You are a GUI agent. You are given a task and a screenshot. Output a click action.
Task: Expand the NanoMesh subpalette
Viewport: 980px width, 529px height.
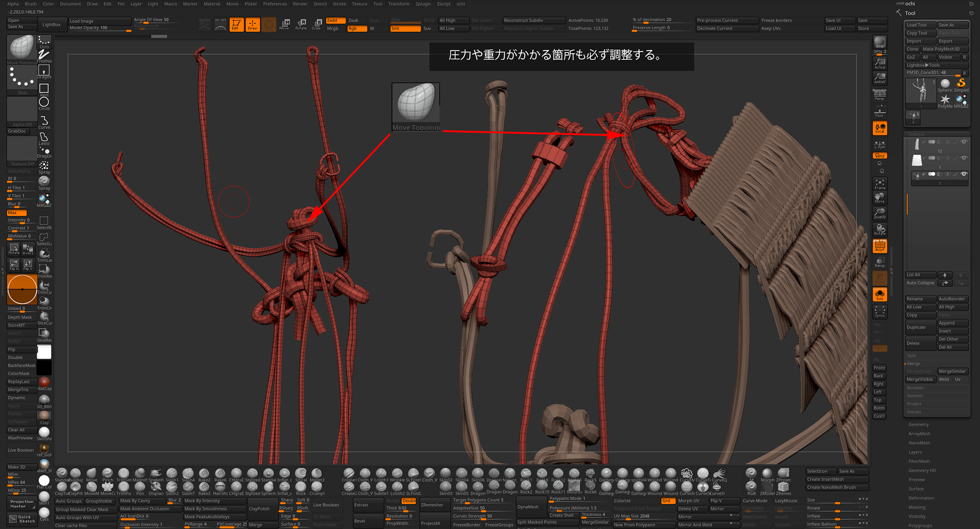[x=919, y=443]
